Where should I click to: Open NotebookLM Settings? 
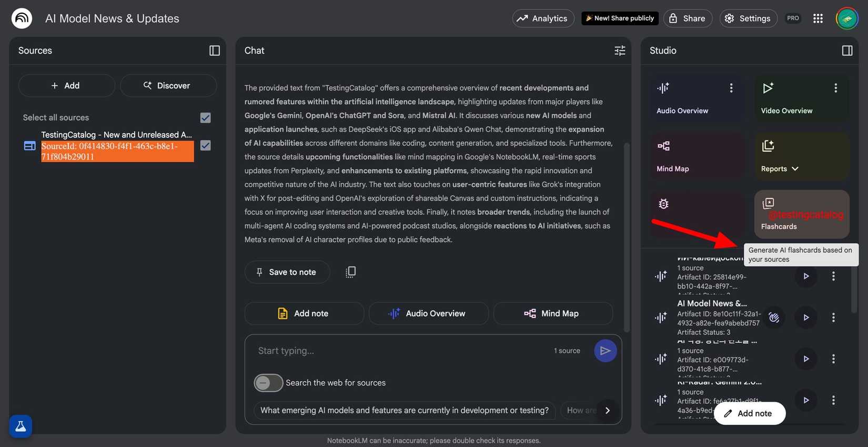point(748,18)
